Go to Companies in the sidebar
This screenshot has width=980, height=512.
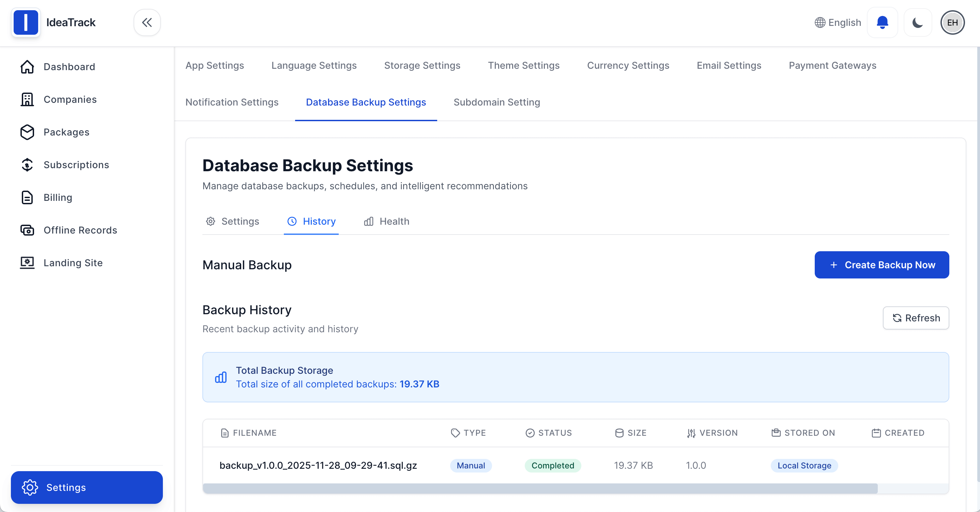70,100
